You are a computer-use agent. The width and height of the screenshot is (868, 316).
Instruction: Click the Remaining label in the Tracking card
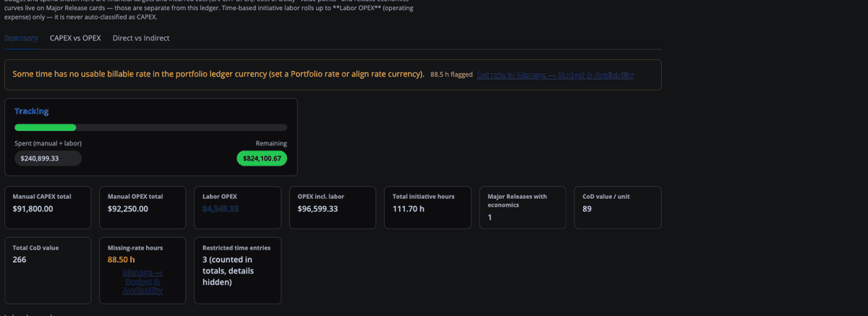tap(271, 143)
